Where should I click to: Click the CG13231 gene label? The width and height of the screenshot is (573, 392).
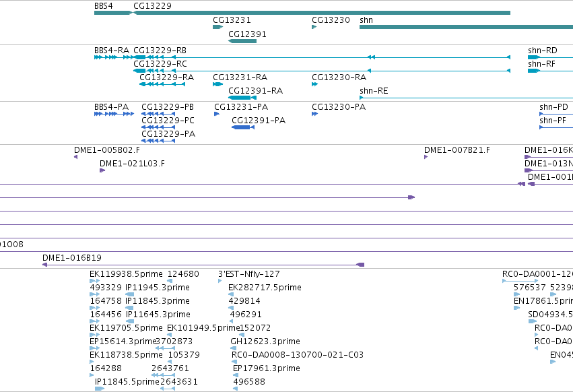[x=232, y=20]
